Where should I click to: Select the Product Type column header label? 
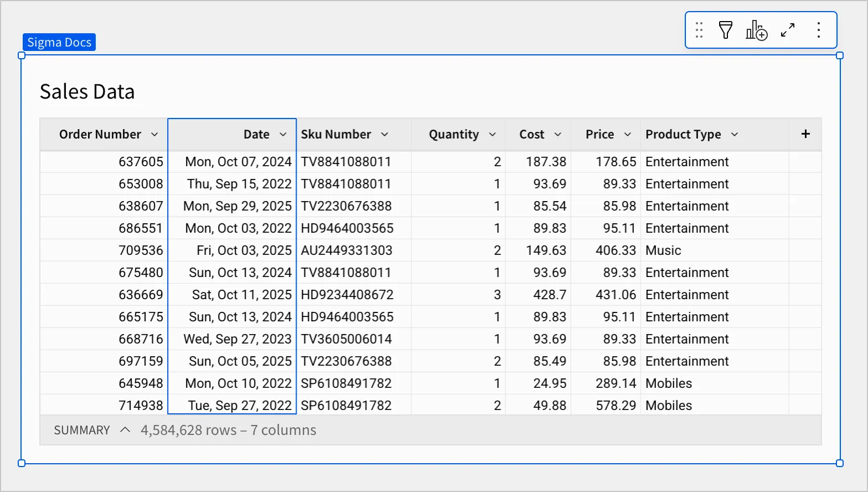pos(683,135)
